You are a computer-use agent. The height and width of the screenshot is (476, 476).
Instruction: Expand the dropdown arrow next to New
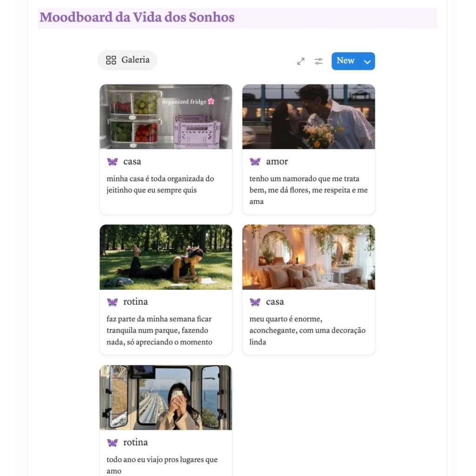[x=367, y=61]
